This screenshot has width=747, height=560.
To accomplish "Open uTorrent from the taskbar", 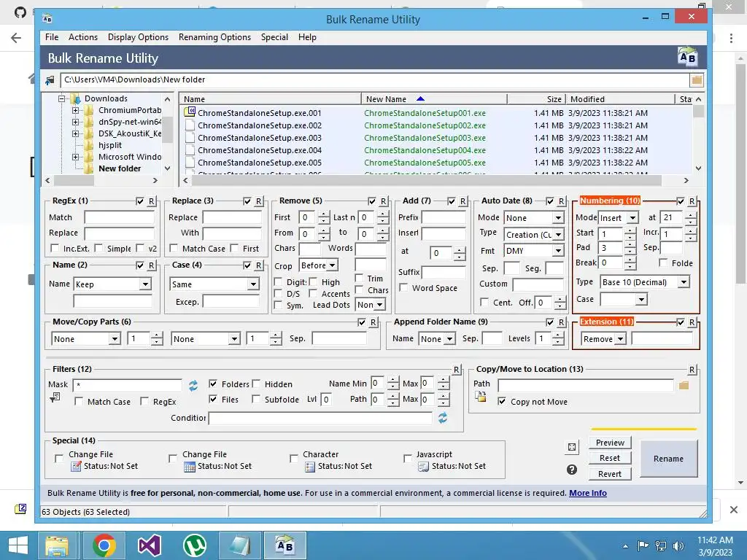I will pos(194,545).
